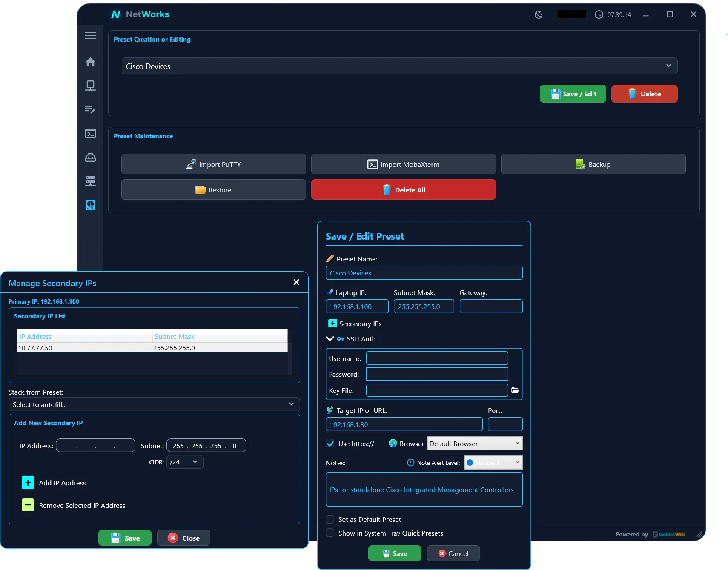Viewport: 728px width, 570px height.
Task: Open the list edit sidebar icon
Action: coord(90,109)
